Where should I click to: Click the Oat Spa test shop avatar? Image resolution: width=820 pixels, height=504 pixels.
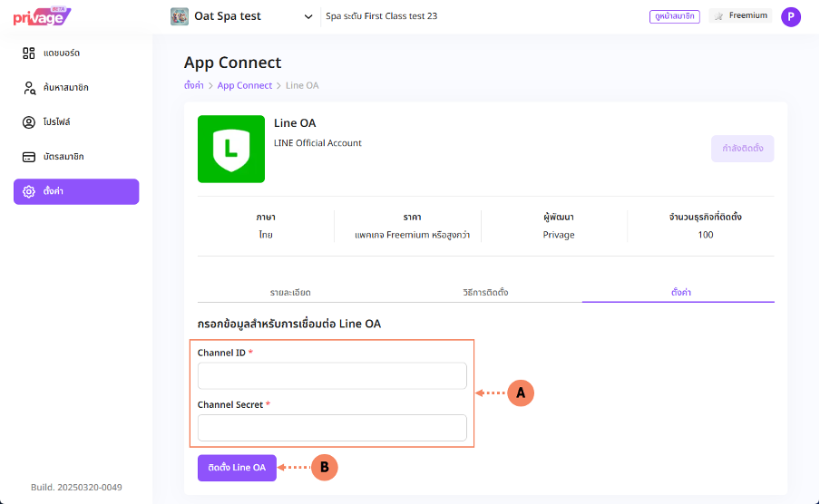180,16
